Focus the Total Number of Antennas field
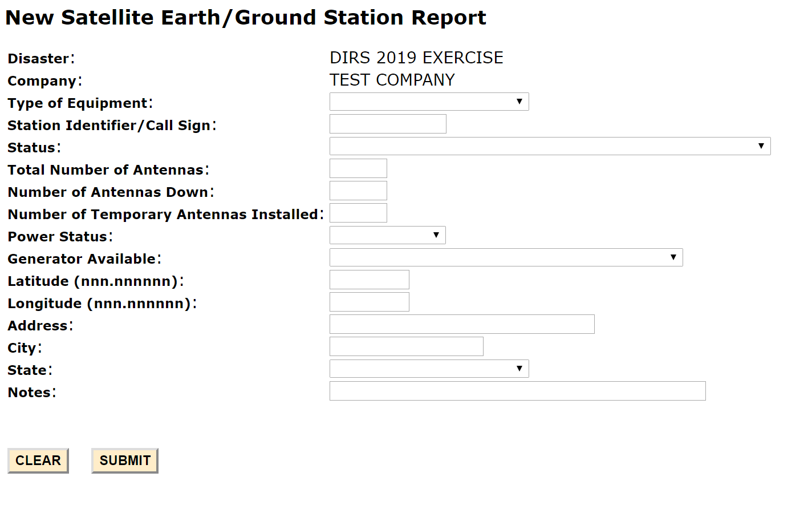Viewport: 812px width, 513px height. pyautogui.click(x=358, y=168)
